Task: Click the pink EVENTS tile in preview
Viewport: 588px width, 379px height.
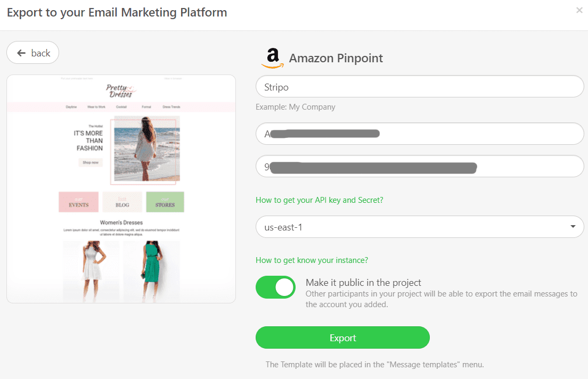Action: [79, 202]
